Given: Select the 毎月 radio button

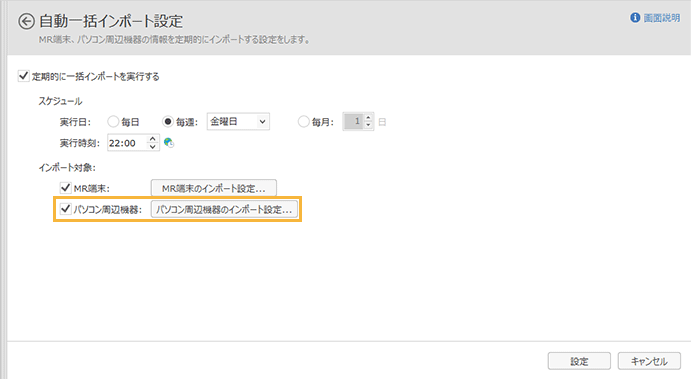Looking at the screenshot, I should tap(304, 121).
